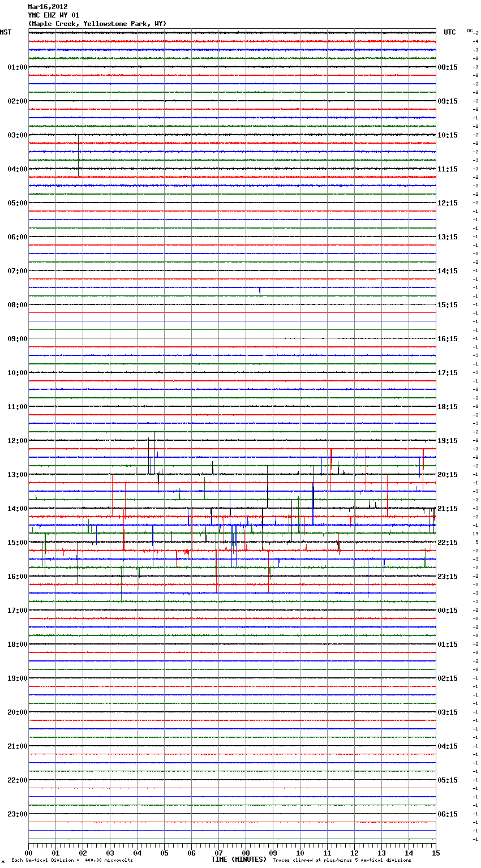Click the 09:15 UTC time label
The width and height of the screenshot is (481, 868).
[x=448, y=101]
